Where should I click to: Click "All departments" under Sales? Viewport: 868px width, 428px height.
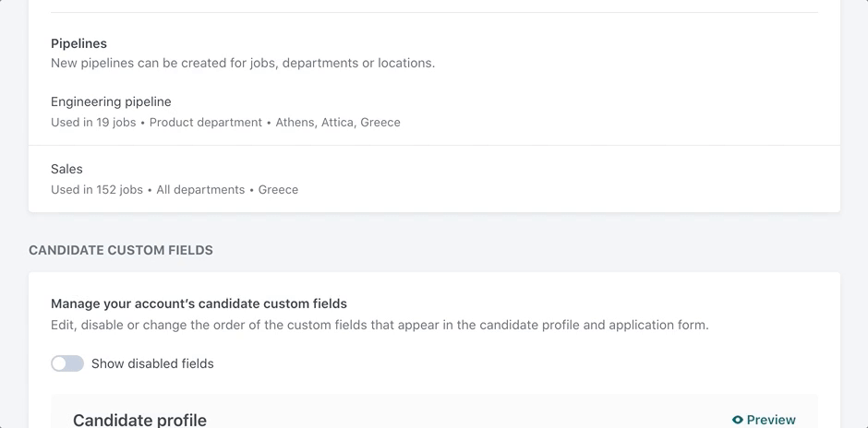coord(200,190)
